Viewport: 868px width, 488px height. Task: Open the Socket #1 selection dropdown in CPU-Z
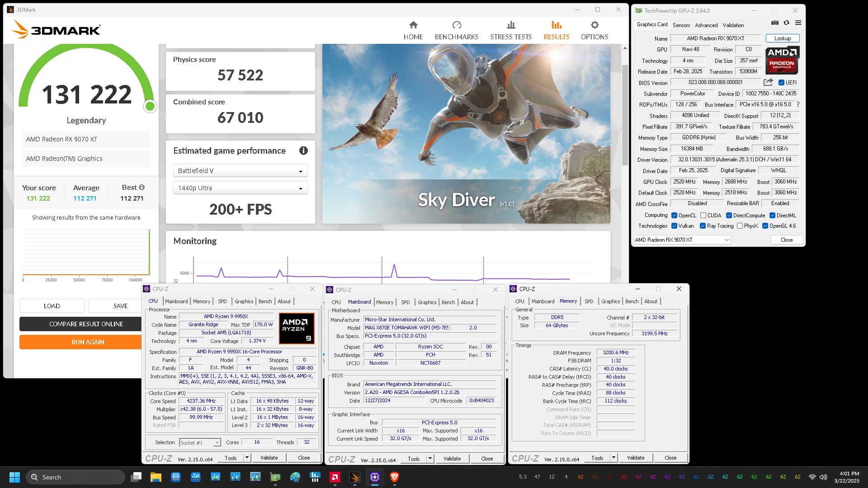click(x=200, y=443)
